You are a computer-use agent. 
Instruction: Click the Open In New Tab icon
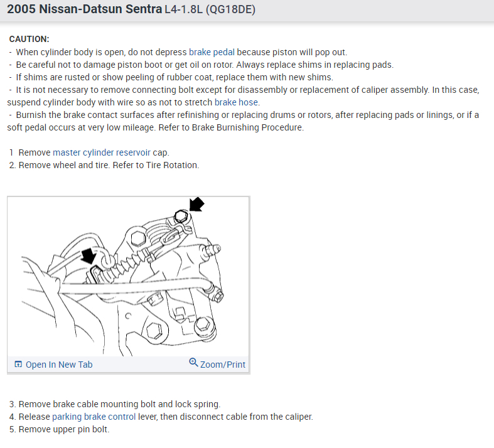click(18, 365)
